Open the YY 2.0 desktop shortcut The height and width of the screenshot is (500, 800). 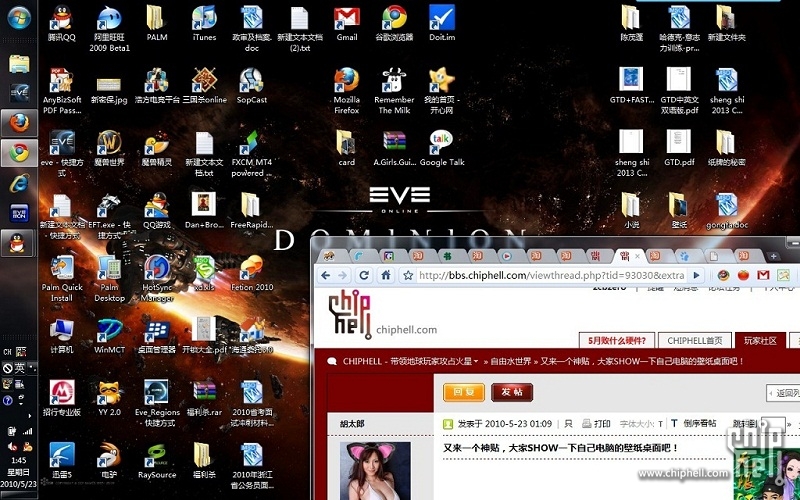(x=109, y=398)
